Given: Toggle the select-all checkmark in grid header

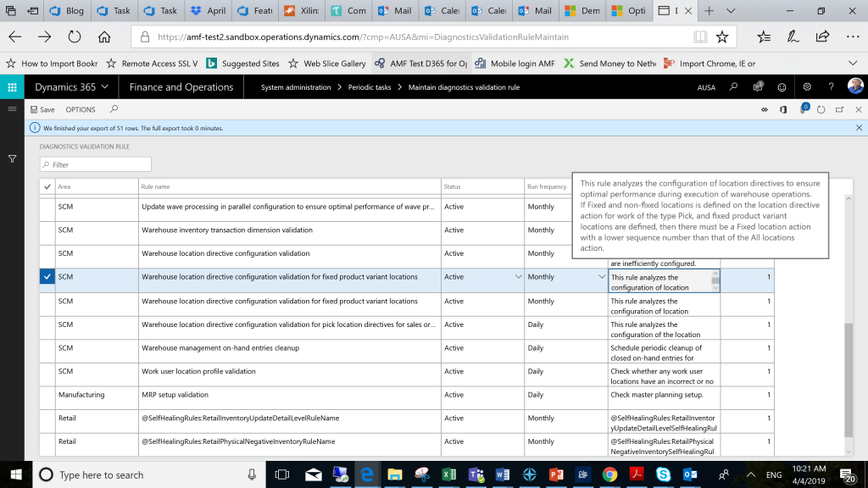Looking at the screenshot, I should pos(47,186).
